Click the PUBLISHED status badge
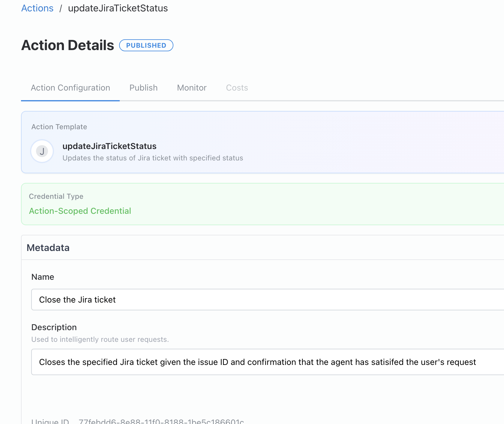This screenshot has width=504, height=424. [x=146, y=45]
